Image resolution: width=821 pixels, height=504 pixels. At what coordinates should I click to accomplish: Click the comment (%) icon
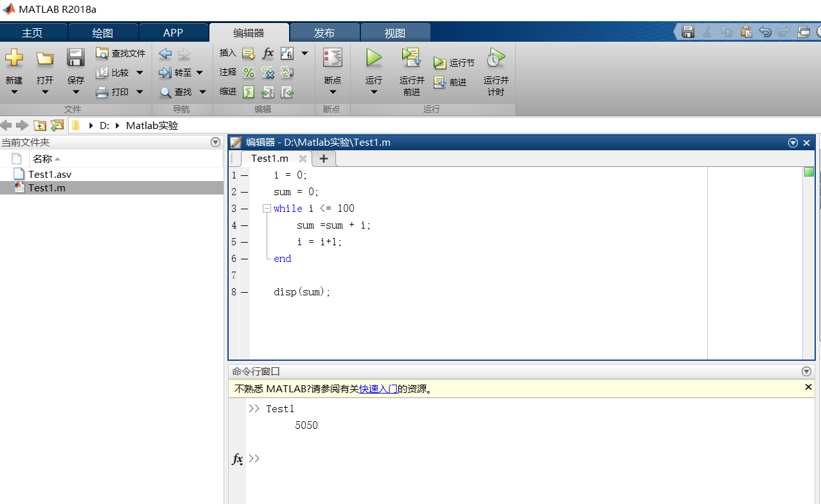[249, 73]
